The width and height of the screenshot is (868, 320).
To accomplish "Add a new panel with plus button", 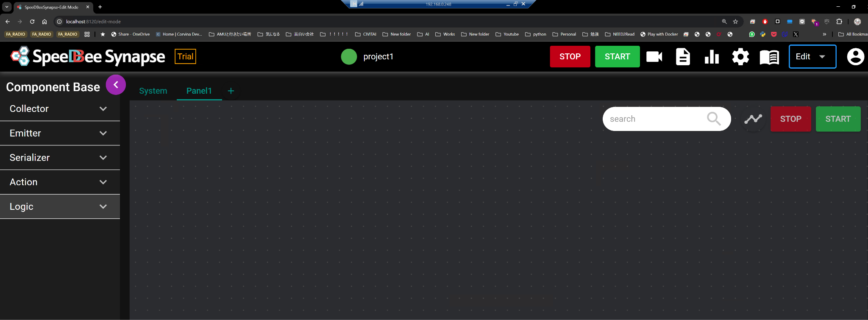I will (231, 91).
